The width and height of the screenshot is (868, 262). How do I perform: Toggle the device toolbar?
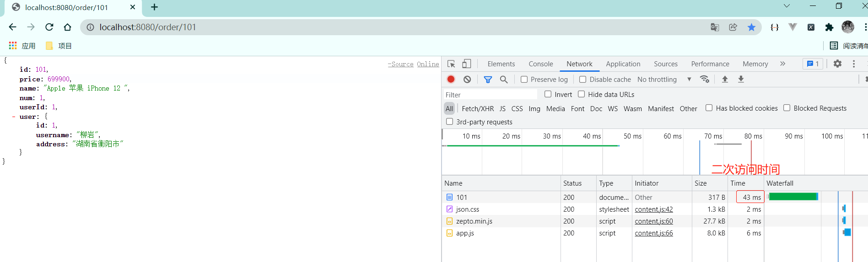click(x=466, y=64)
